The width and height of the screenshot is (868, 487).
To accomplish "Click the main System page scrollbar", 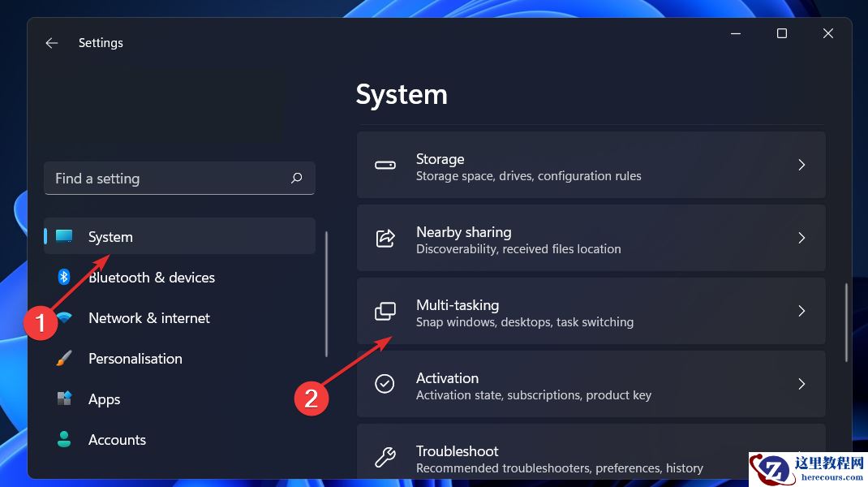I will pos(846,322).
